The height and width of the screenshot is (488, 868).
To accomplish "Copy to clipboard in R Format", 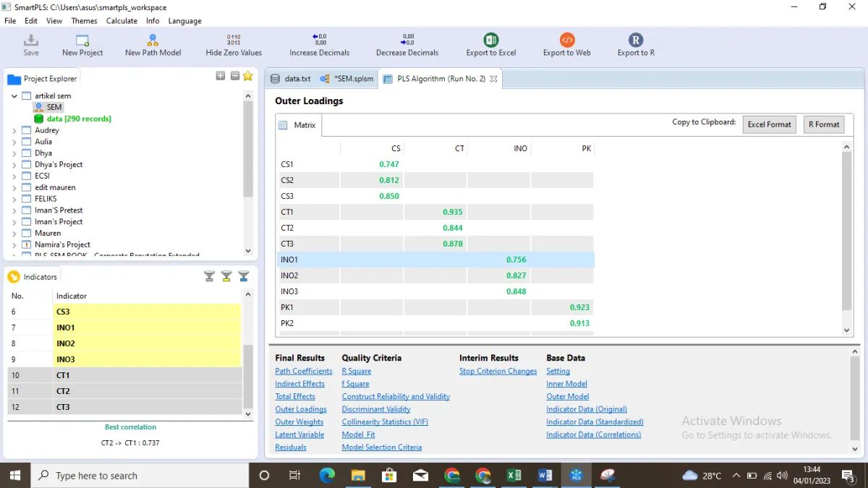I will pos(824,124).
